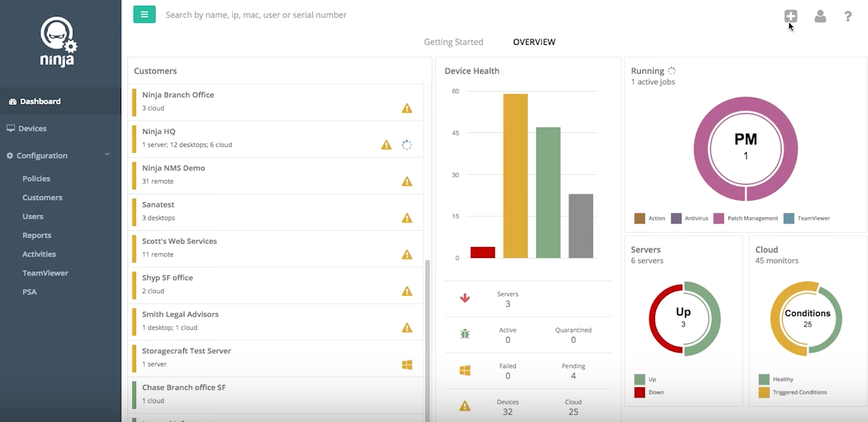This screenshot has height=422, width=868.
Task: Select the OVERVIEW tab
Action: coord(534,42)
